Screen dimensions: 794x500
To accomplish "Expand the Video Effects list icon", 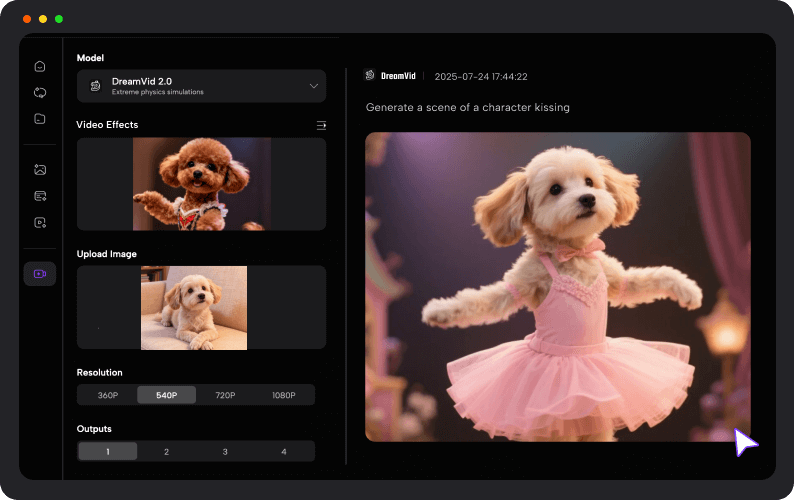I will pos(321,126).
